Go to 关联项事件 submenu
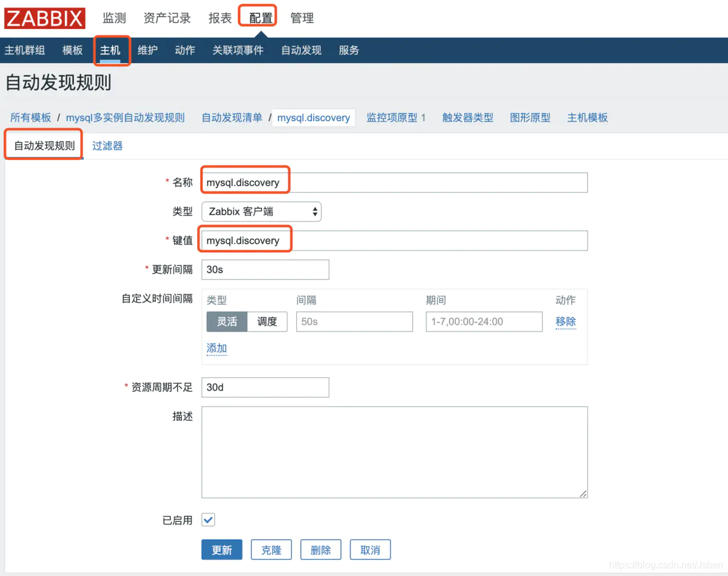 [x=238, y=50]
